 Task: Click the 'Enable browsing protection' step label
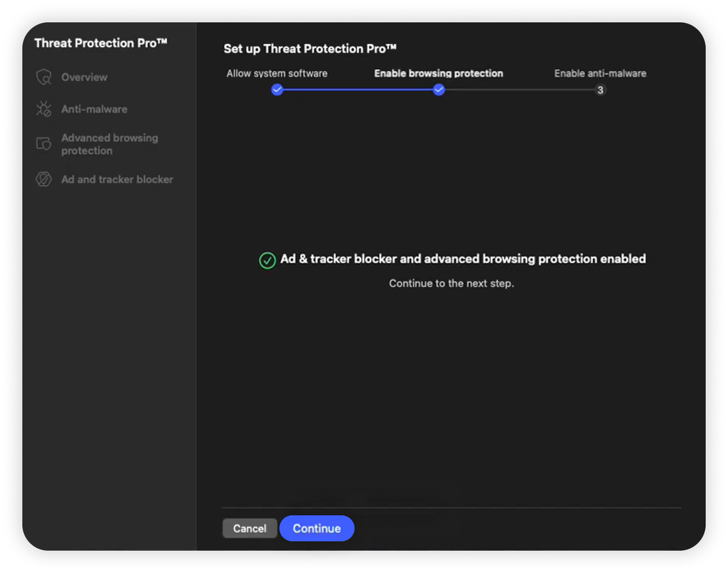click(439, 73)
